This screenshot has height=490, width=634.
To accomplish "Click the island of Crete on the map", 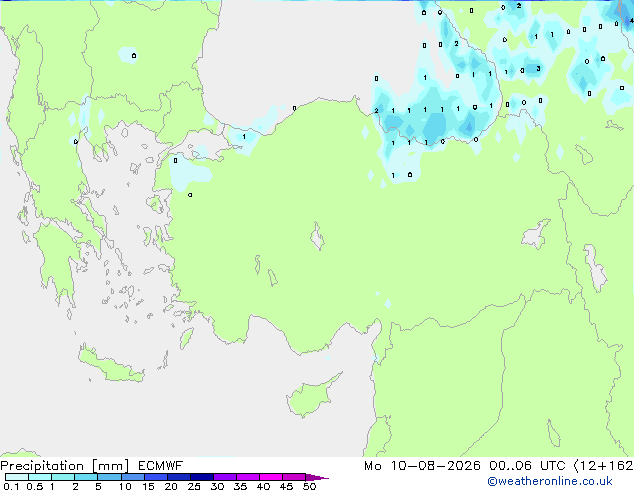I will pyautogui.click(x=109, y=366).
